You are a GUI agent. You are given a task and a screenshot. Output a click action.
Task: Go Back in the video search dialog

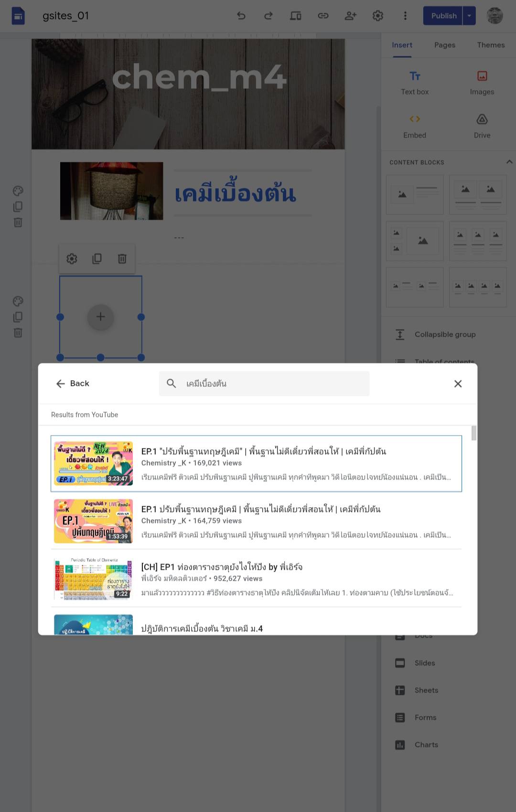pos(73,384)
